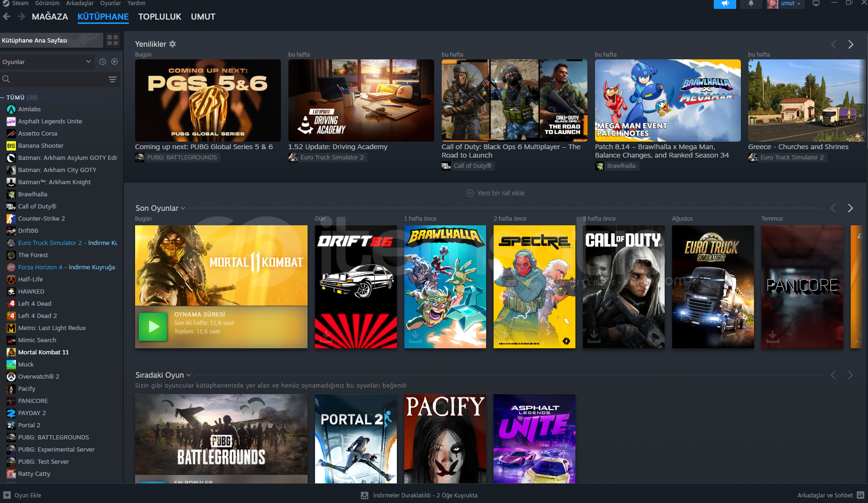
Task: Click the Half-Life lambda icon in the list
Action: (11, 280)
